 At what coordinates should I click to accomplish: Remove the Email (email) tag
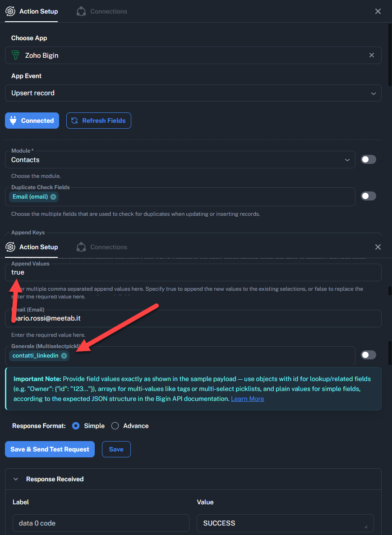pos(53,197)
